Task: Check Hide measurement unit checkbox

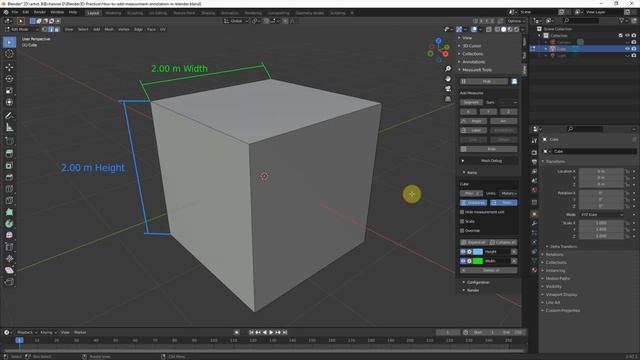Action: 462,212
